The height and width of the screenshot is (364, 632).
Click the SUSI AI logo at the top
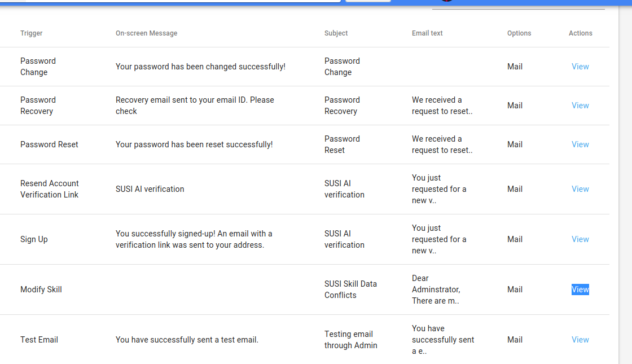pos(447,2)
